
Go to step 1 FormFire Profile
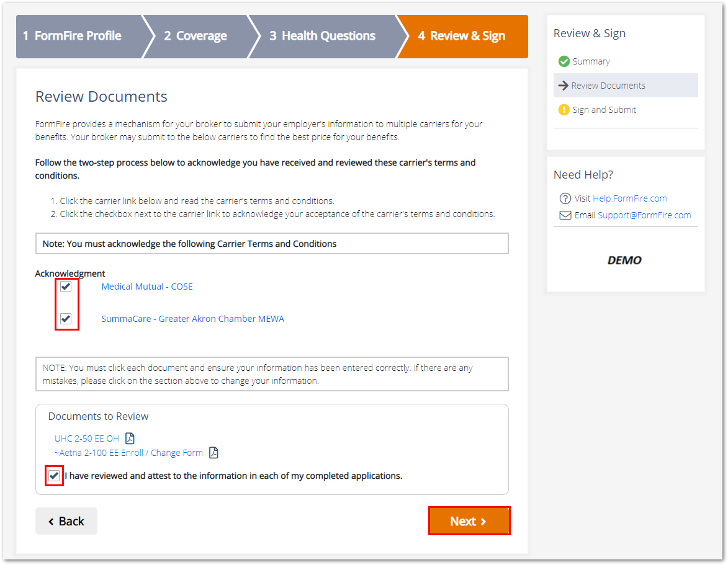[x=79, y=36]
